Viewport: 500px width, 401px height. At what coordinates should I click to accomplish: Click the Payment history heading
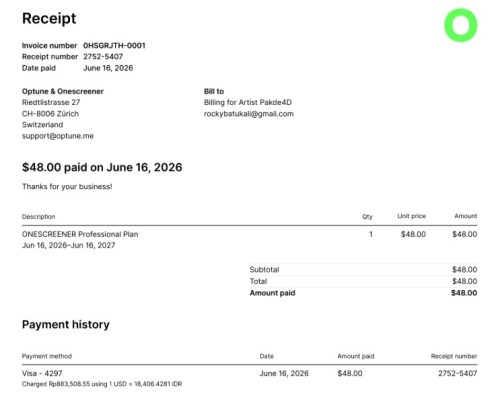coord(66,324)
